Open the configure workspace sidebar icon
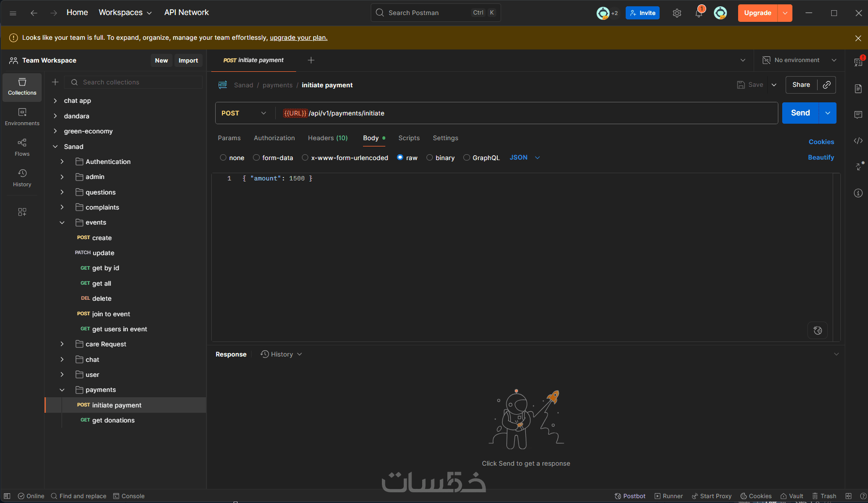868x503 pixels. pos(22,212)
